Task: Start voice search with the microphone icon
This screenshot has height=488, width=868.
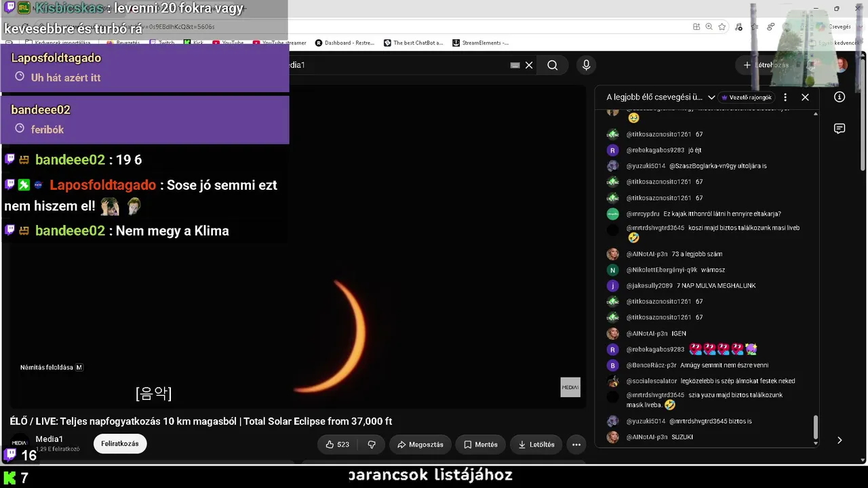Action: click(x=587, y=65)
